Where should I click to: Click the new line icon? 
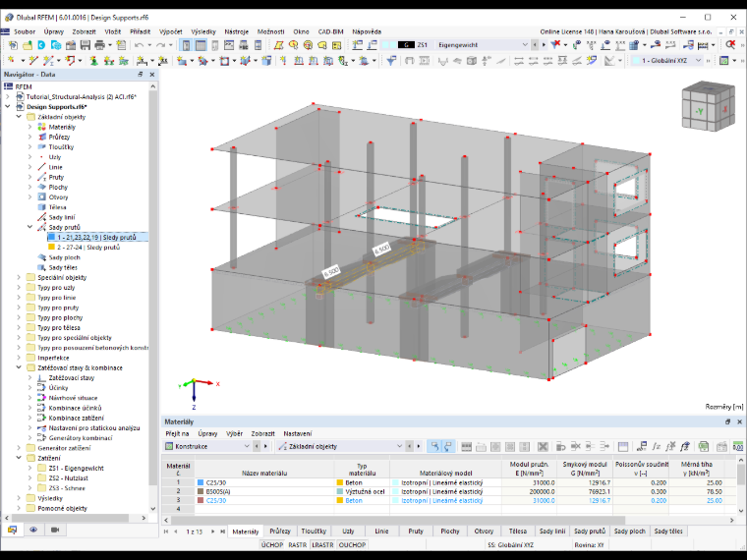click(x=32, y=61)
